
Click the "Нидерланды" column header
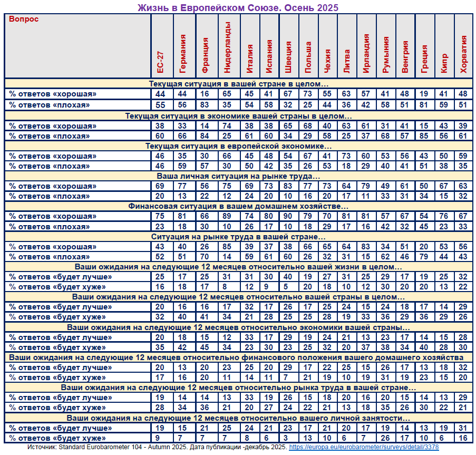coord(227,47)
